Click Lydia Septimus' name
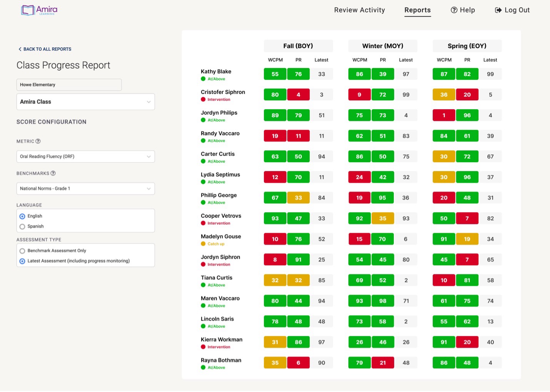 pyautogui.click(x=220, y=174)
